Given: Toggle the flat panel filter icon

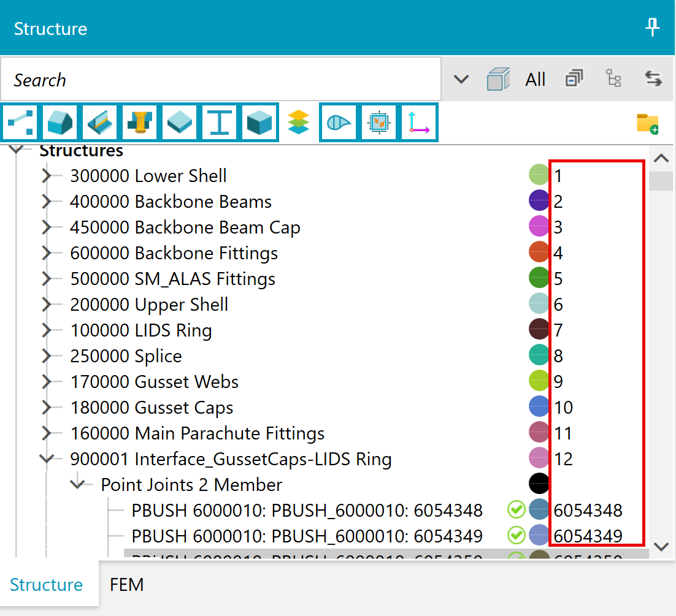Looking at the screenshot, I should tap(179, 123).
